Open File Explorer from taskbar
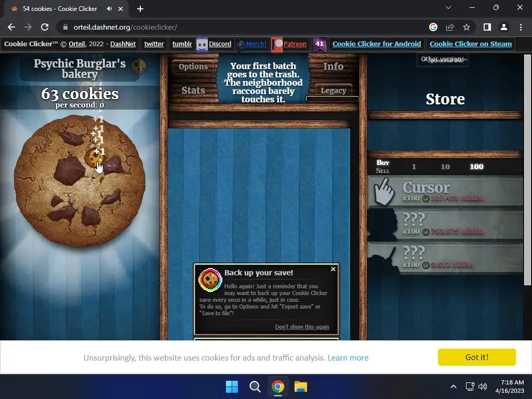532x399 pixels. pos(301,387)
